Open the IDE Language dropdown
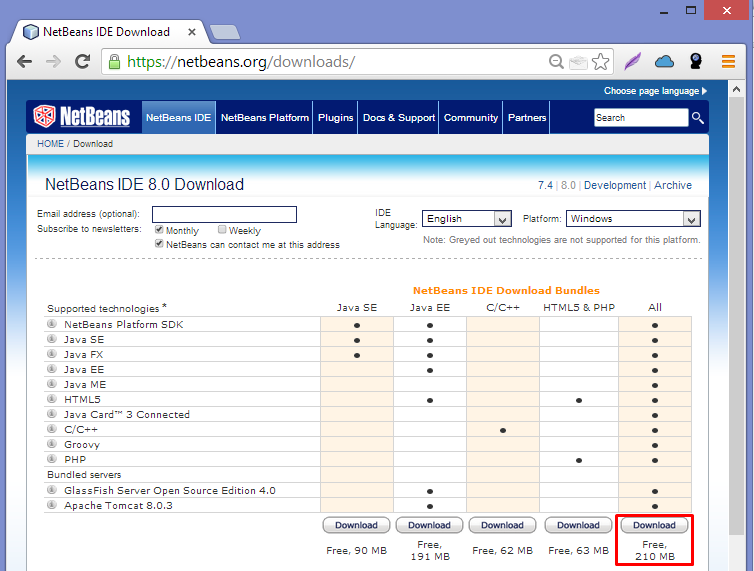Screen dimensions: 754x571 (x=466, y=219)
